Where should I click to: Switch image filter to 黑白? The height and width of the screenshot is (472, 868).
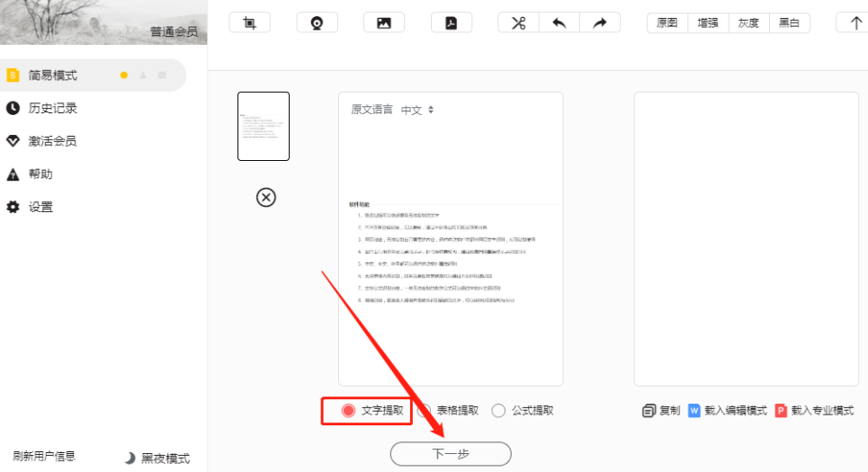[790, 22]
